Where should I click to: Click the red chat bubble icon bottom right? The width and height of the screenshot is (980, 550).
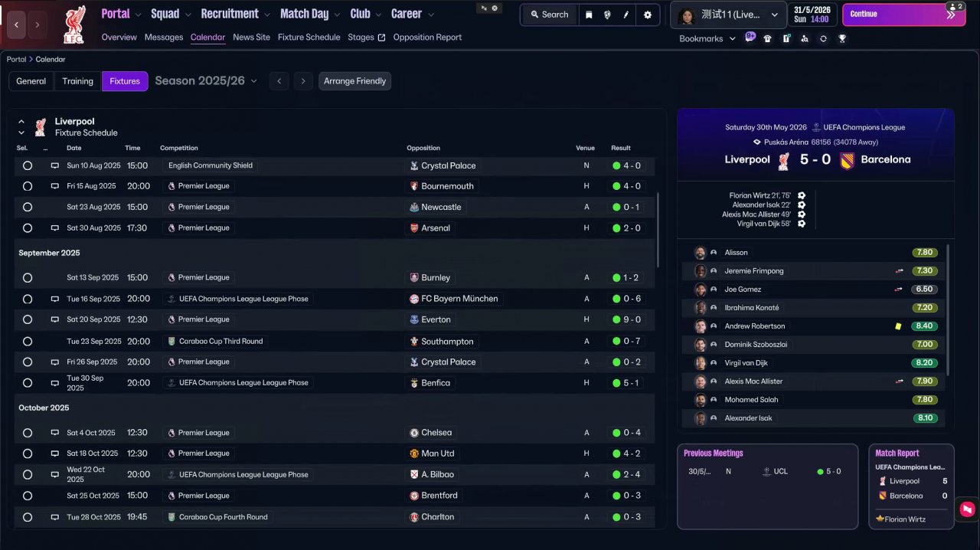[x=967, y=509]
